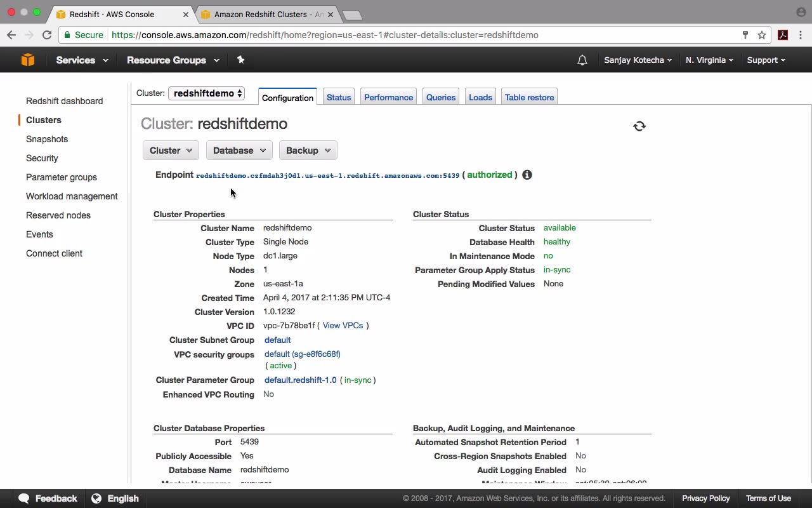This screenshot has width=812, height=508.
Task: Click the port value 5439
Action: [249, 441]
